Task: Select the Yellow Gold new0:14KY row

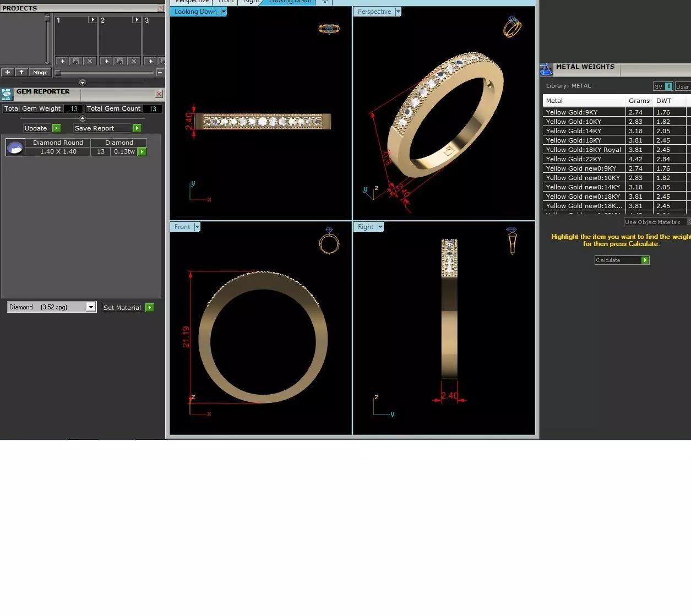Action: [617, 187]
